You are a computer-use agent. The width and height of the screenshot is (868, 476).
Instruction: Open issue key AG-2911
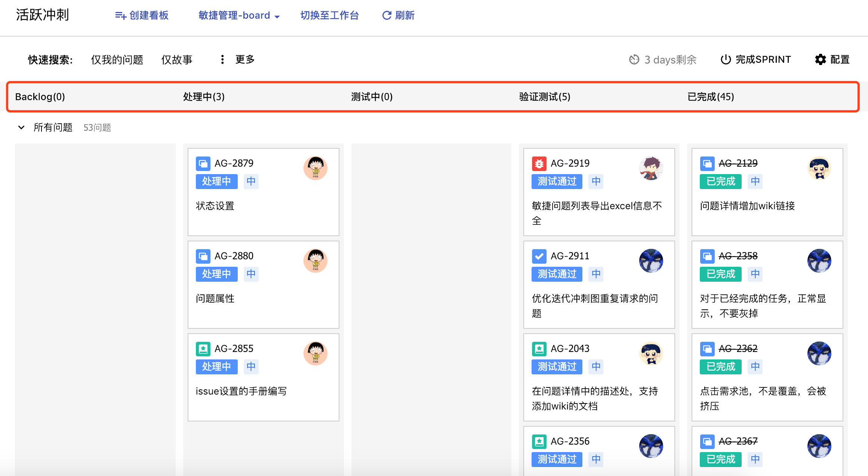coord(570,256)
